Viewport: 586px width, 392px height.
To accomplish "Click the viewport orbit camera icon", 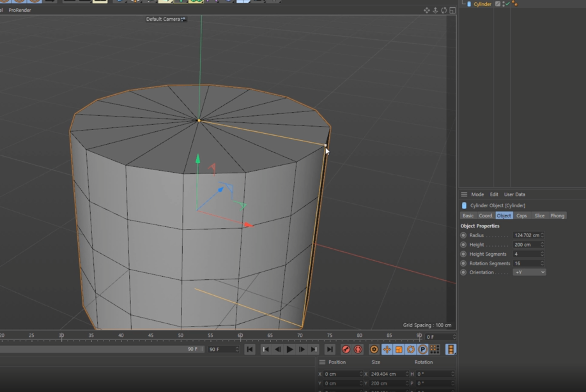I will [x=444, y=11].
